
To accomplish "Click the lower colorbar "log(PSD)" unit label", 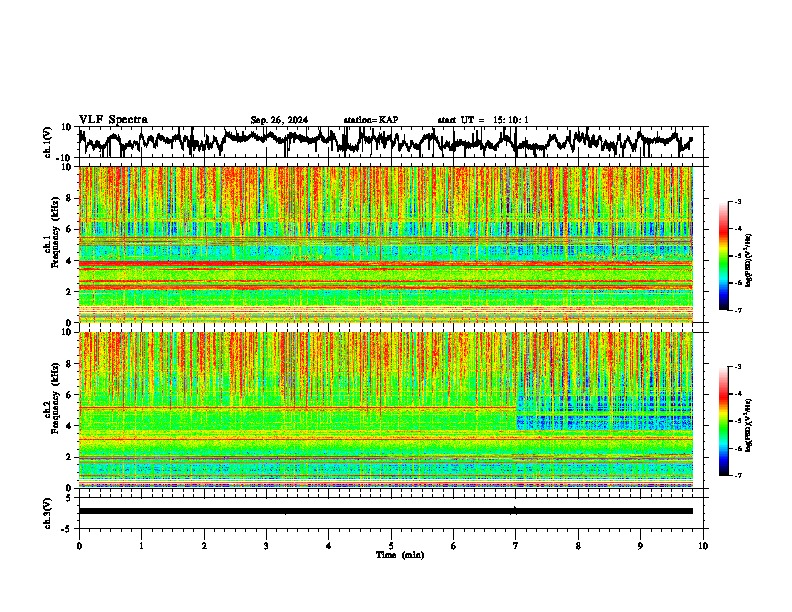I will pos(749,424).
